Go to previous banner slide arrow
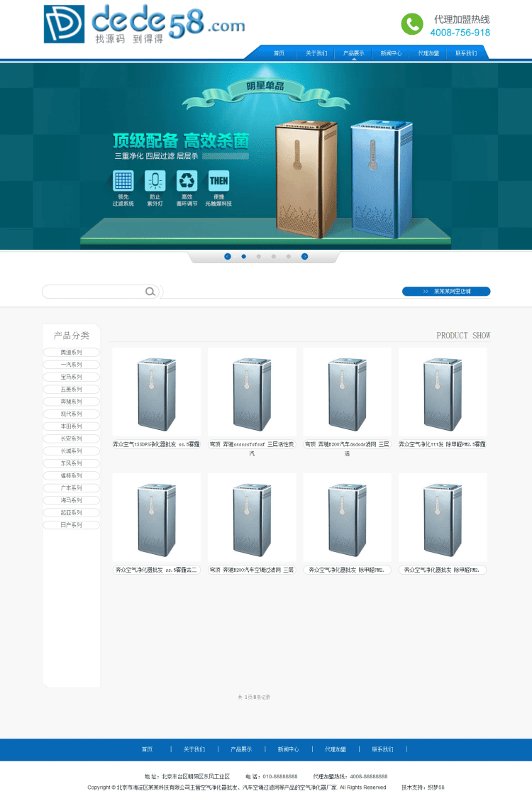This screenshot has height=806, width=532. coord(228,256)
